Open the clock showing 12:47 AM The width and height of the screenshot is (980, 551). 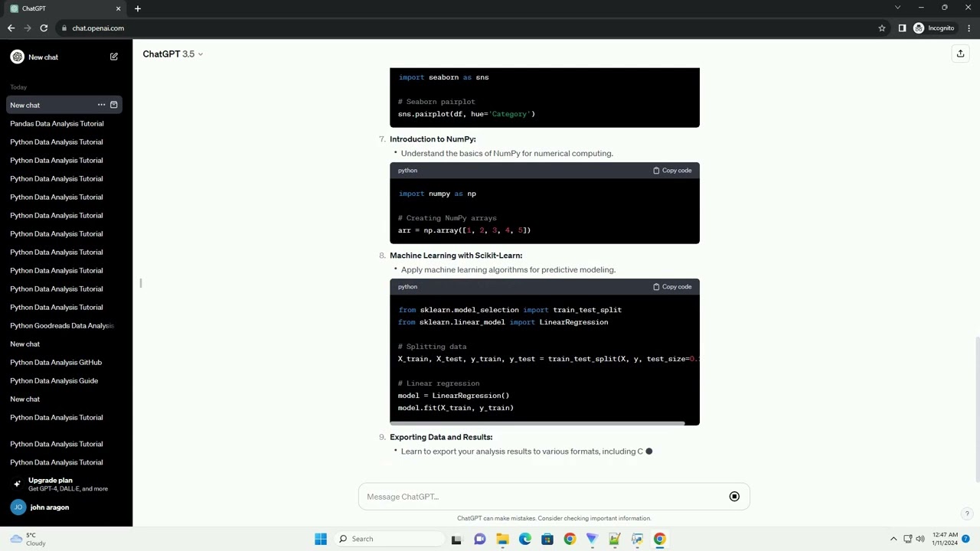(x=946, y=539)
